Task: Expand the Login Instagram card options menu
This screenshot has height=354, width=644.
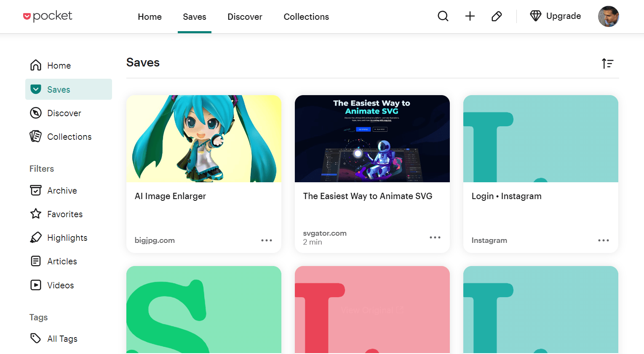Action: (603, 240)
